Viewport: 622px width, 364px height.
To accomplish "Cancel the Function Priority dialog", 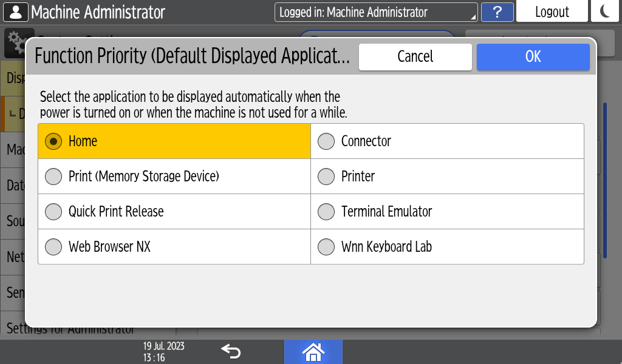I will point(415,56).
